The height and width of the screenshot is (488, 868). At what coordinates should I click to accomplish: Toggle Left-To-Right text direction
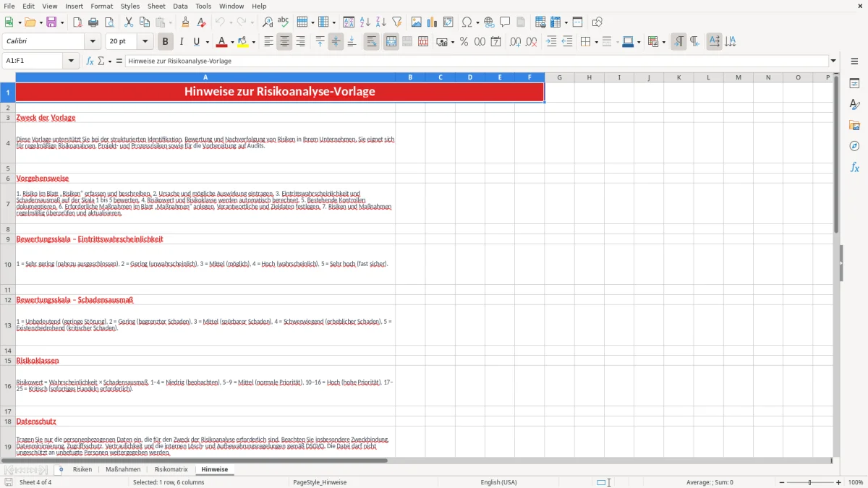coord(678,42)
